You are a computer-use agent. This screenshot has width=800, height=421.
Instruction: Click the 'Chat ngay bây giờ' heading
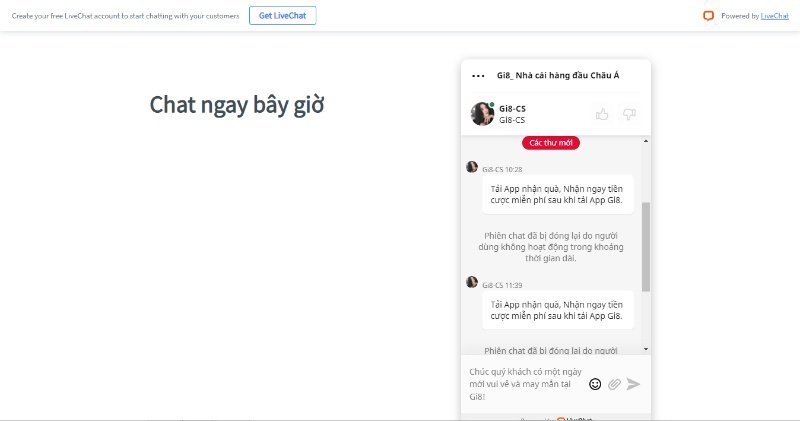pyautogui.click(x=237, y=105)
